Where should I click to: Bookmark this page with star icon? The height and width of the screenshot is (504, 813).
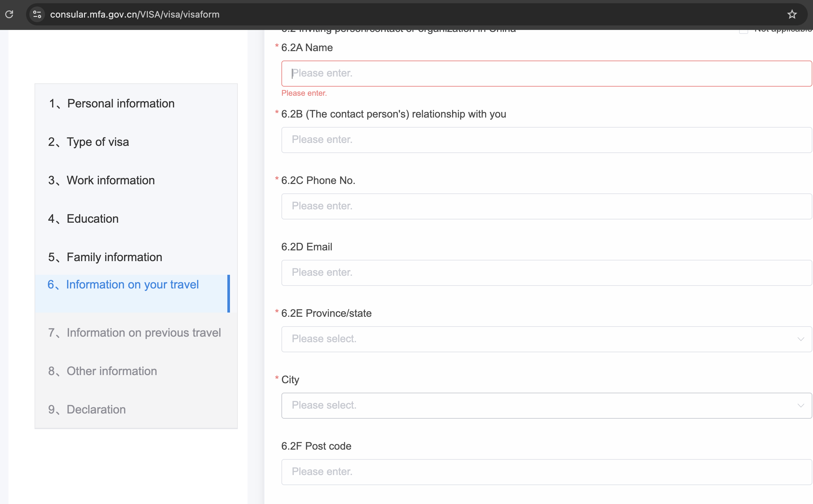pyautogui.click(x=792, y=14)
